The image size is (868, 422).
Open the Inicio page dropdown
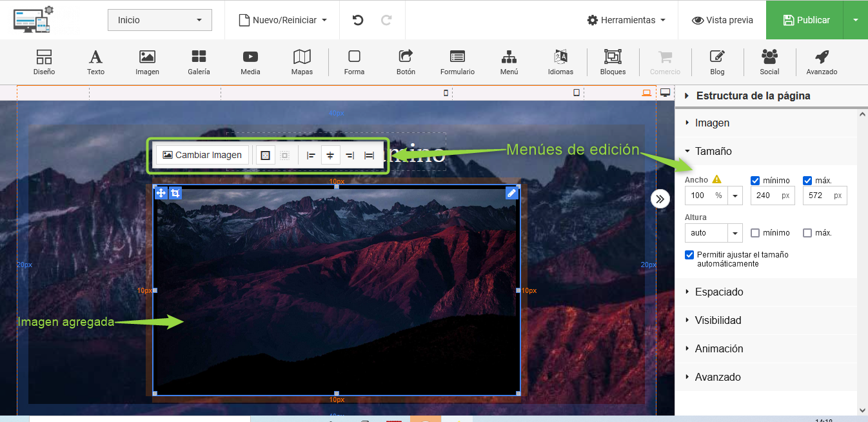coord(159,20)
